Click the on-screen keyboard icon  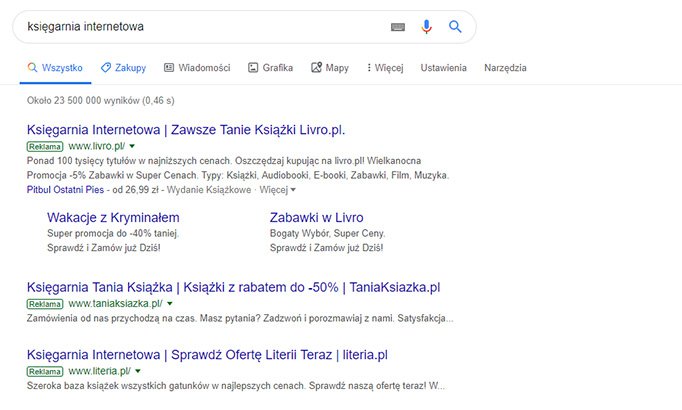click(399, 27)
